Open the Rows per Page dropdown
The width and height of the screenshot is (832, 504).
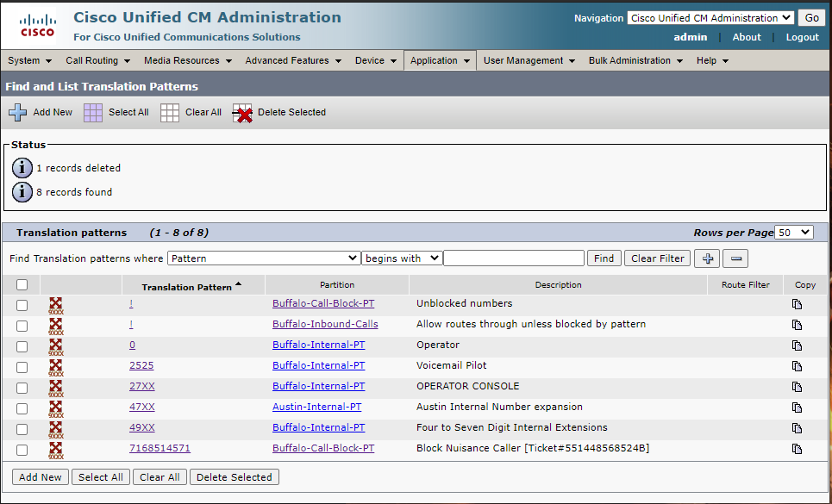click(794, 233)
